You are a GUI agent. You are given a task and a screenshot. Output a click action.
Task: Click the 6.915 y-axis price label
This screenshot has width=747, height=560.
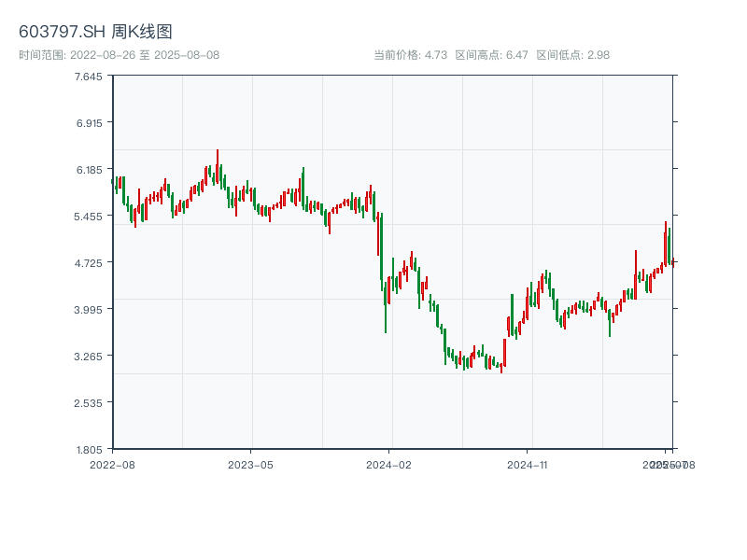[x=89, y=123]
